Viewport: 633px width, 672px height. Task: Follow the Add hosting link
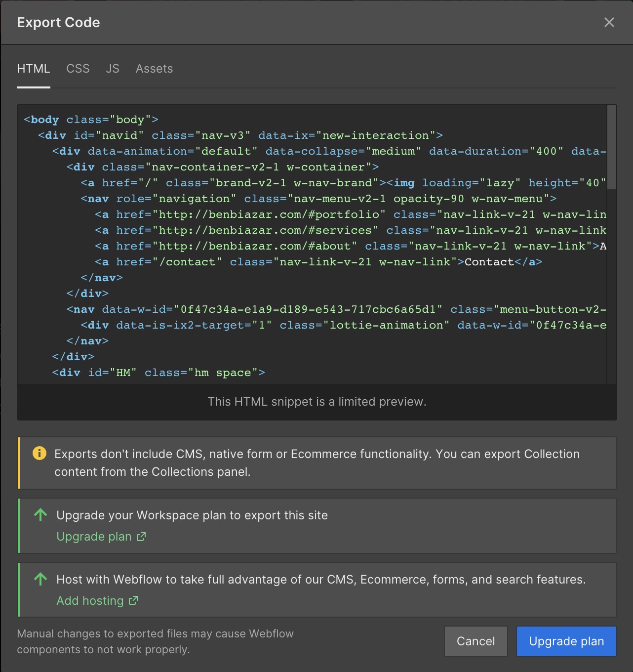pos(90,601)
